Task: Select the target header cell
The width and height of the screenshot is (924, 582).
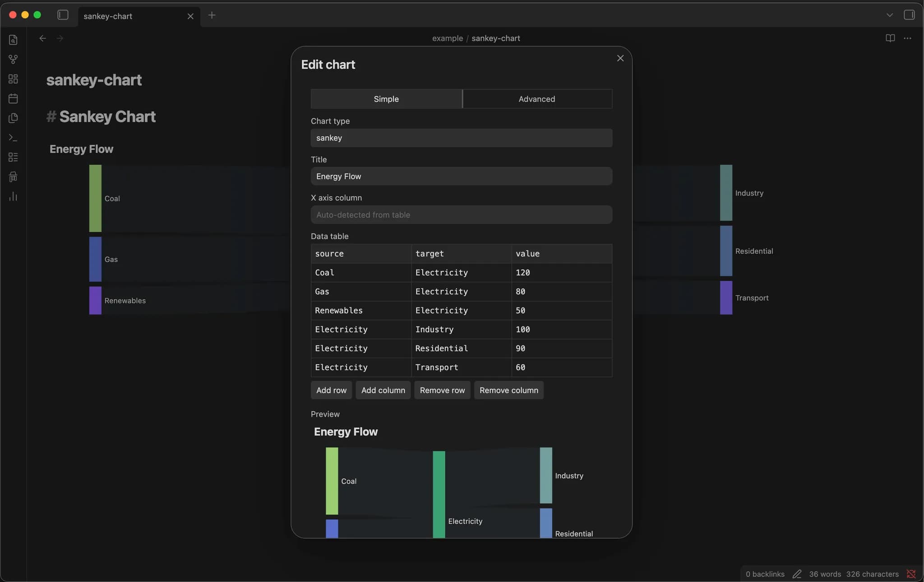Action: [x=462, y=254]
